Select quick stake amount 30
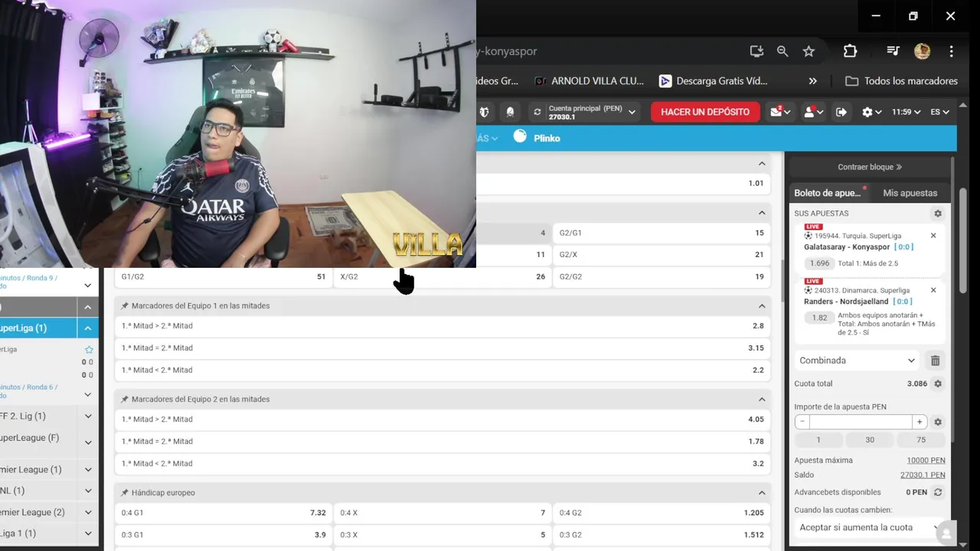Screen dimensions: 980x551 870,440
